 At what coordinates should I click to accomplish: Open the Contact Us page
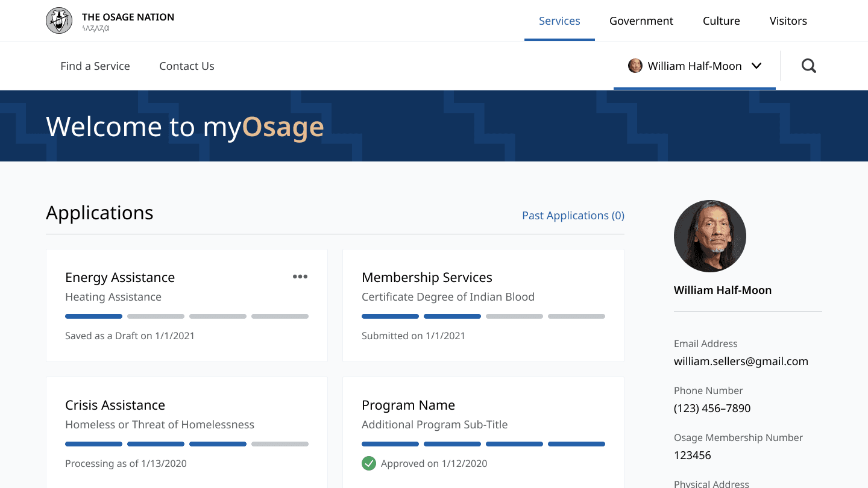point(187,66)
